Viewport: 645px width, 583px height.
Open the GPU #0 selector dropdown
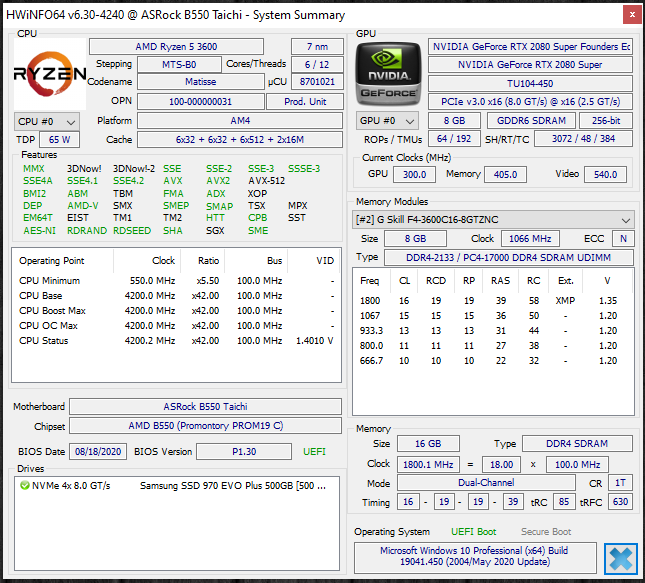click(x=387, y=121)
